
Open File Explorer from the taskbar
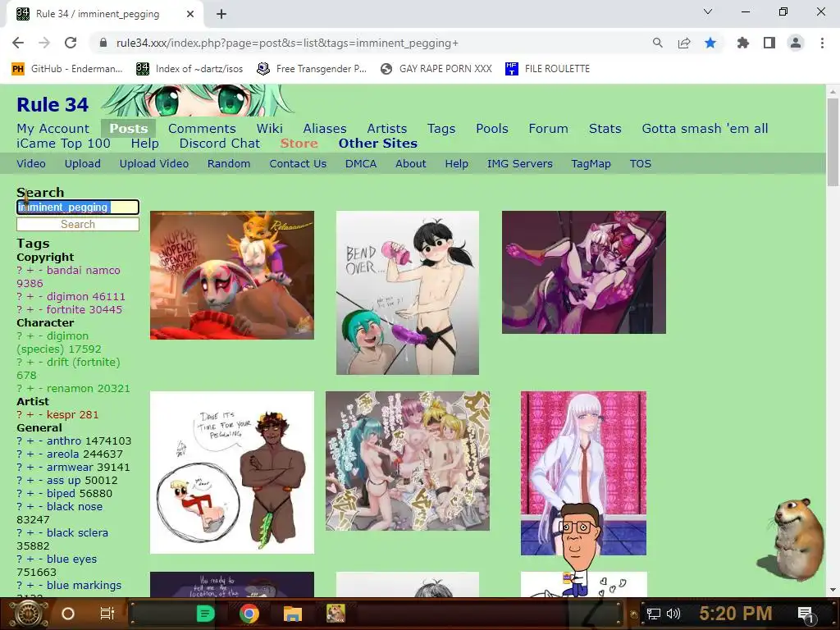pyautogui.click(x=293, y=614)
